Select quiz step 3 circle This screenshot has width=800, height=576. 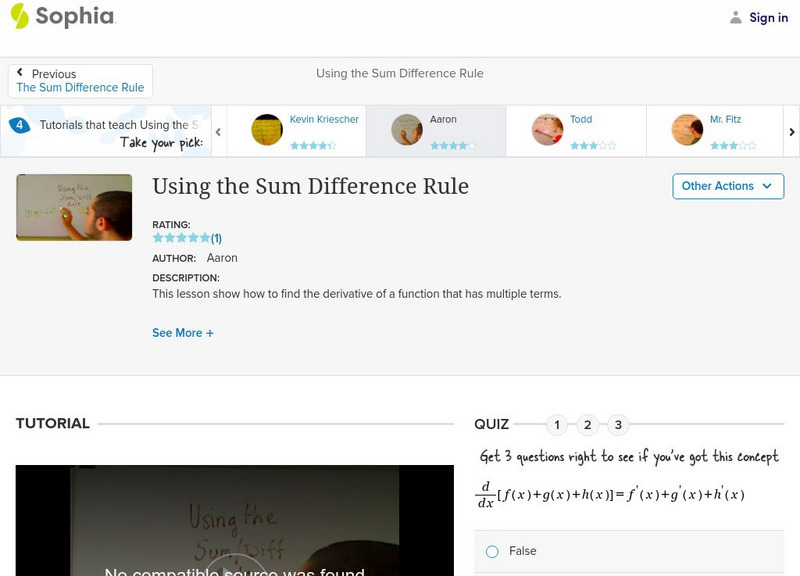[620, 424]
